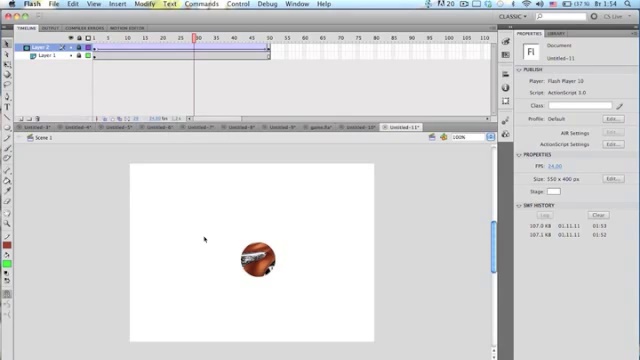Click the green fill color swatch
The height and width of the screenshot is (360, 640).
[x=7, y=264]
